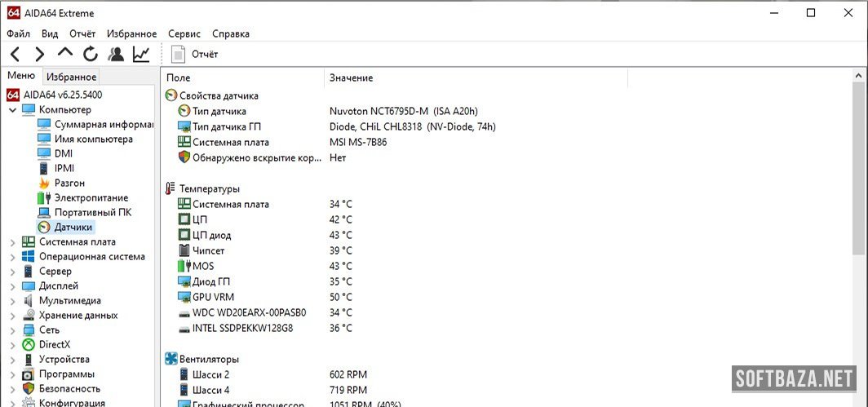The image size is (868, 407).
Task: Open the Файл menu
Action: click(18, 33)
